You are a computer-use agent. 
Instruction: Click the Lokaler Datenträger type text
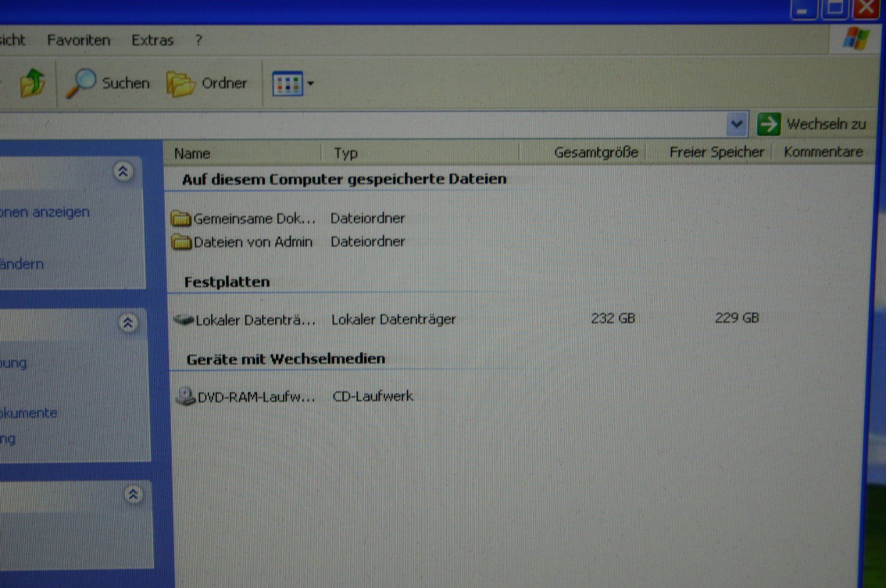(394, 319)
